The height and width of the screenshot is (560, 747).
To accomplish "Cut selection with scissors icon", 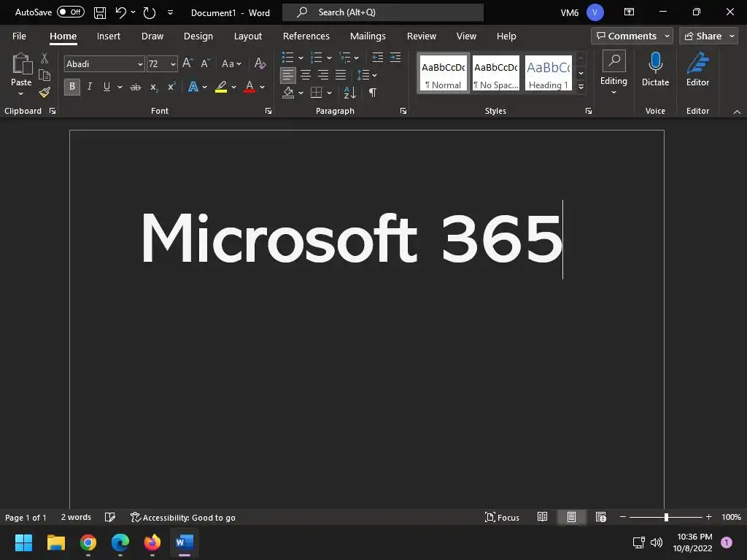I will (x=44, y=58).
